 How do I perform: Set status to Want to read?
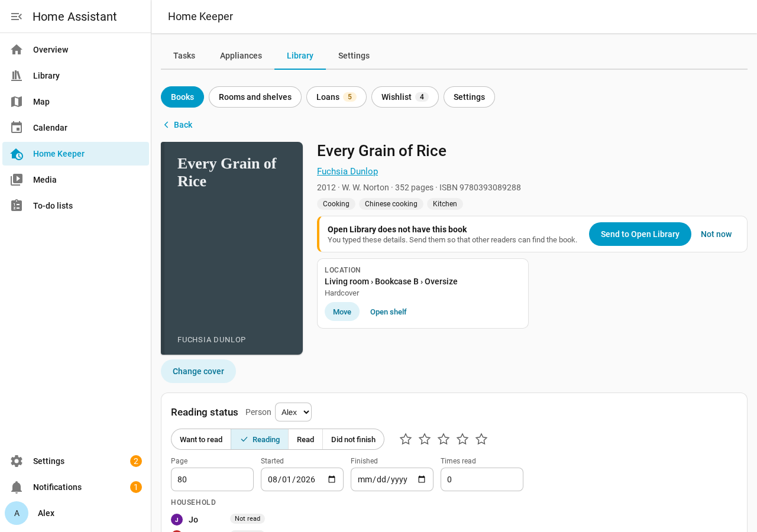click(201, 439)
